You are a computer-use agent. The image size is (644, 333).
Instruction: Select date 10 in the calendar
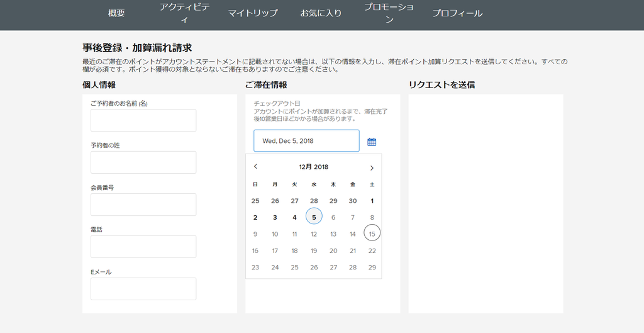[275, 234]
